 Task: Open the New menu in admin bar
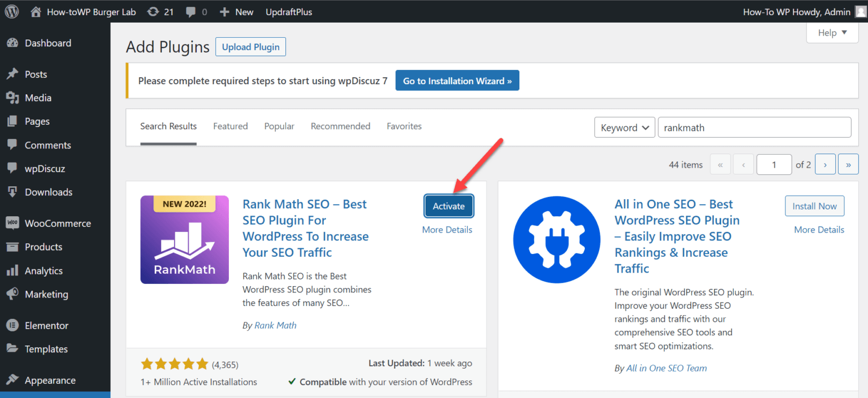pyautogui.click(x=237, y=12)
